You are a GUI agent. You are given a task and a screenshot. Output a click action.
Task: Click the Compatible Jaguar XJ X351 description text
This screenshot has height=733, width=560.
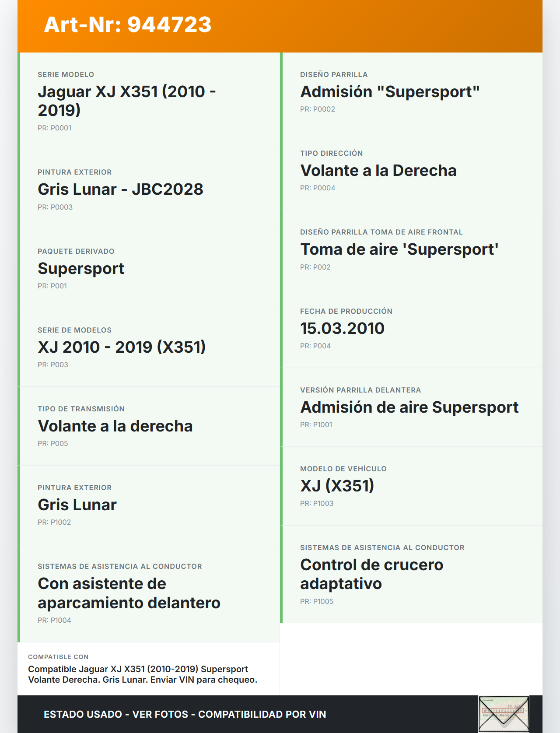(142, 674)
